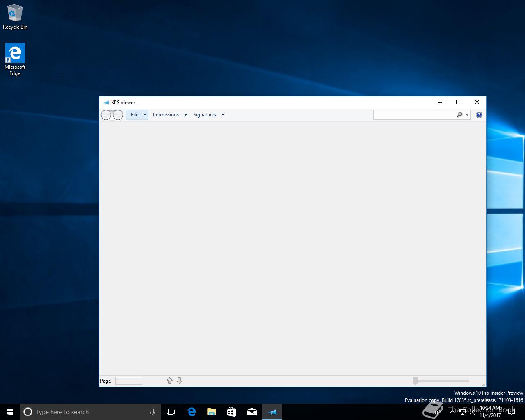Viewport: 525px width, 420px height.
Task: Click the XPS Viewer title bar icon
Action: click(x=106, y=103)
